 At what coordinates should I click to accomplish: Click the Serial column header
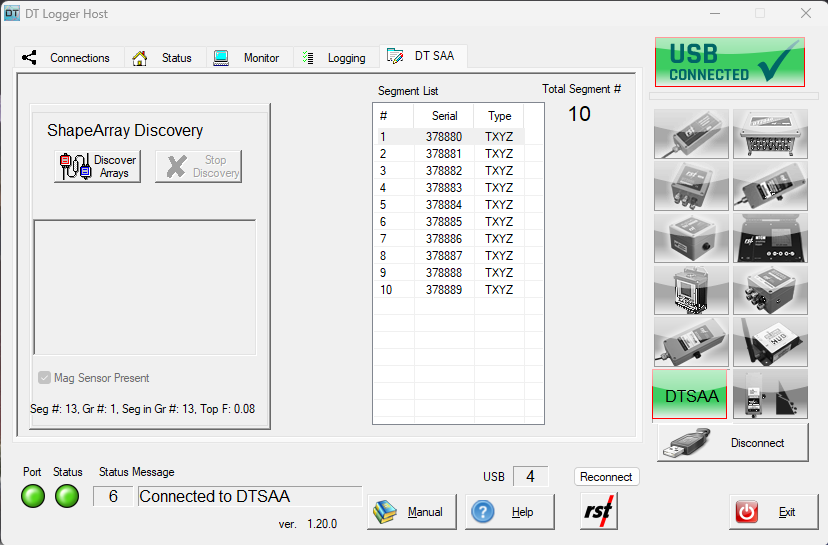tap(444, 116)
